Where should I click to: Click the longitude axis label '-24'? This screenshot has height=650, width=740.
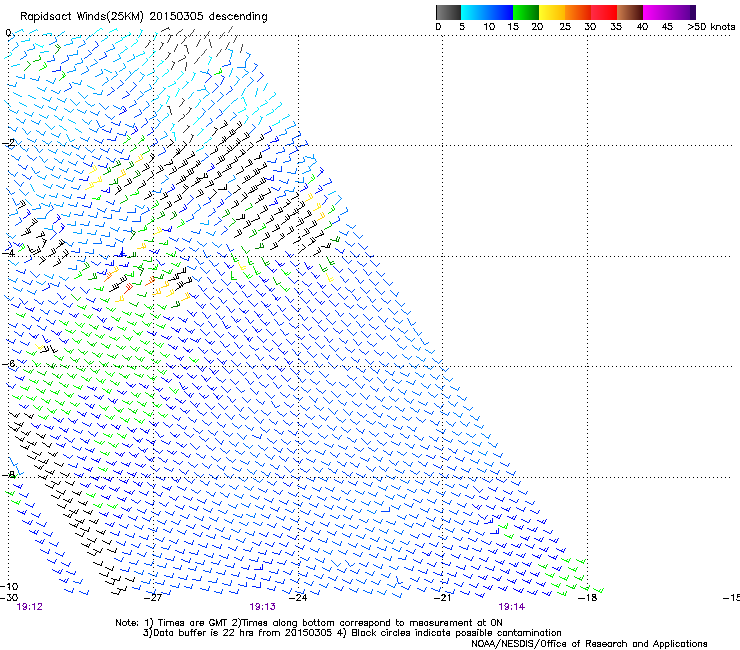tap(298, 598)
